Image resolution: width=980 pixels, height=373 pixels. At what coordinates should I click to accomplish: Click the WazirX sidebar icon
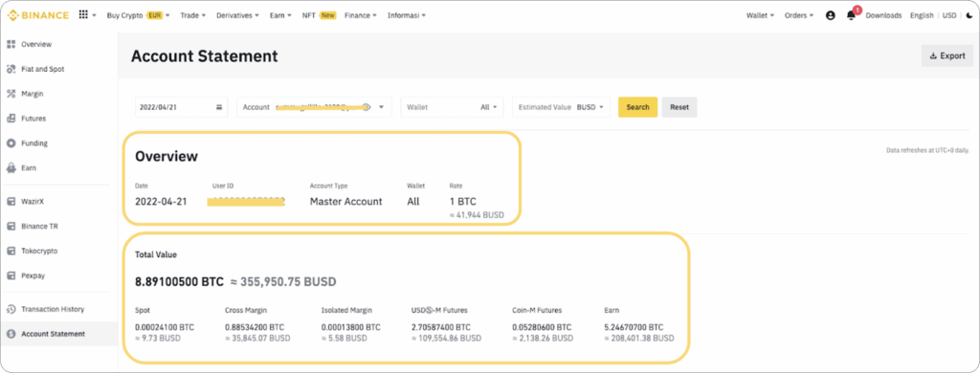[11, 202]
